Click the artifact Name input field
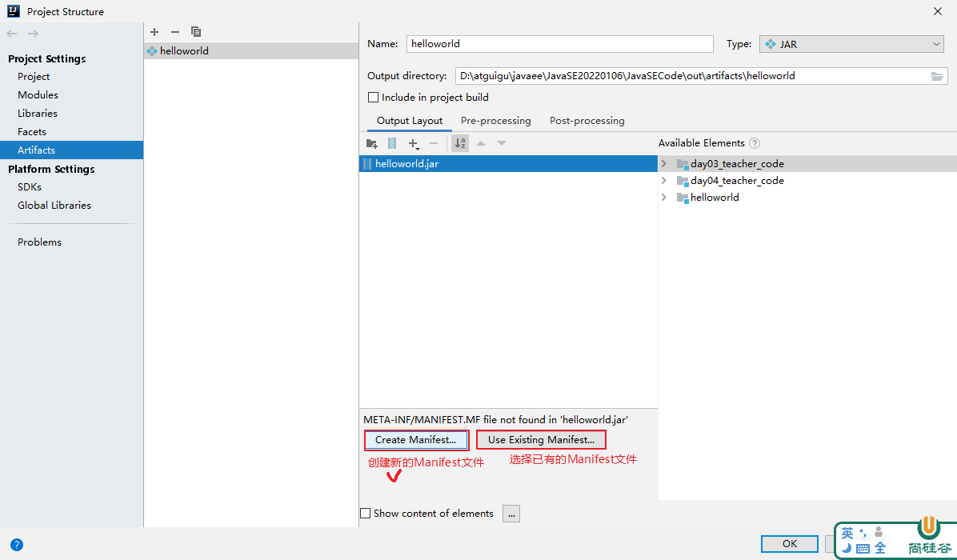 [x=559, y=44]
